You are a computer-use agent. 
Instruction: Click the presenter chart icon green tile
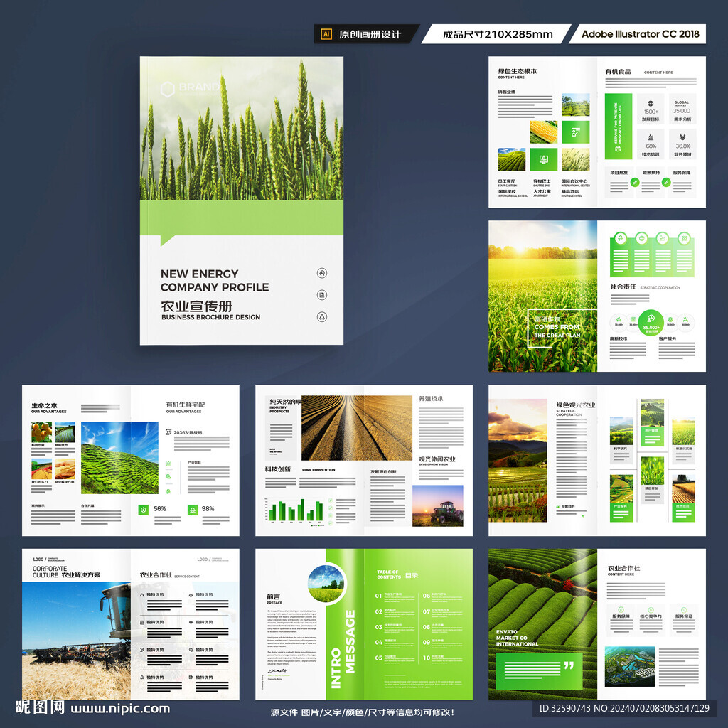tap(576, 132)
